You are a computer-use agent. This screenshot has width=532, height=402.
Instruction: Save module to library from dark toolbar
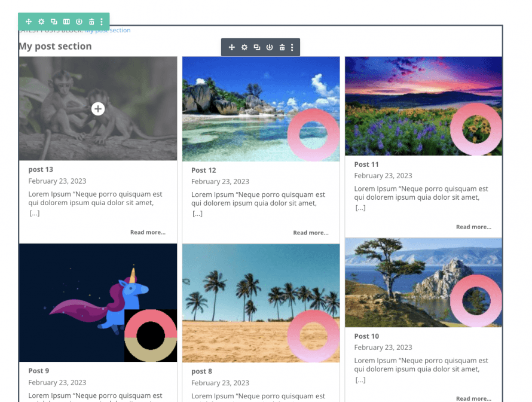(270, 47)
